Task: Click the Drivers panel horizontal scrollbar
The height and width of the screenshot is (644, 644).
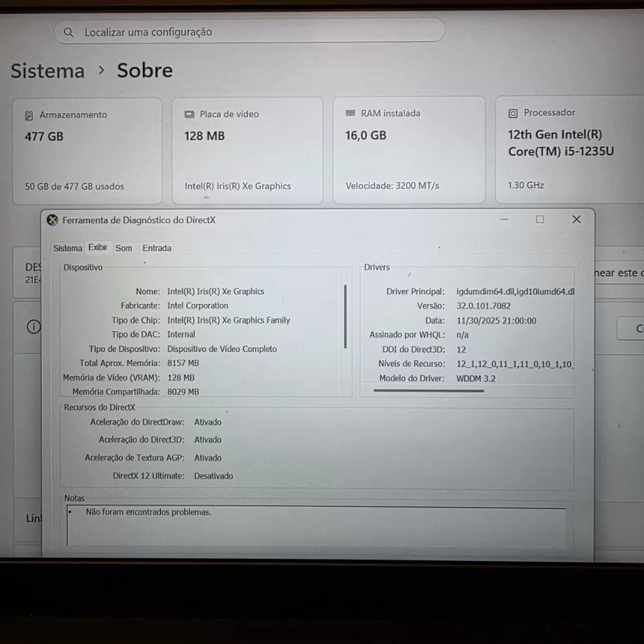Action: [428, 390]
